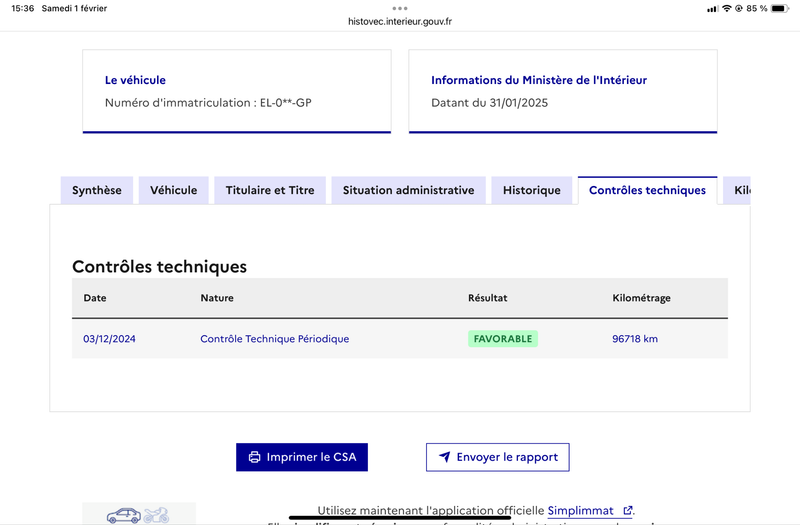Viewport: 800px width, 525px height.
Task: Click the Envoyer le rapport button
Action: [x=497, y=457]
